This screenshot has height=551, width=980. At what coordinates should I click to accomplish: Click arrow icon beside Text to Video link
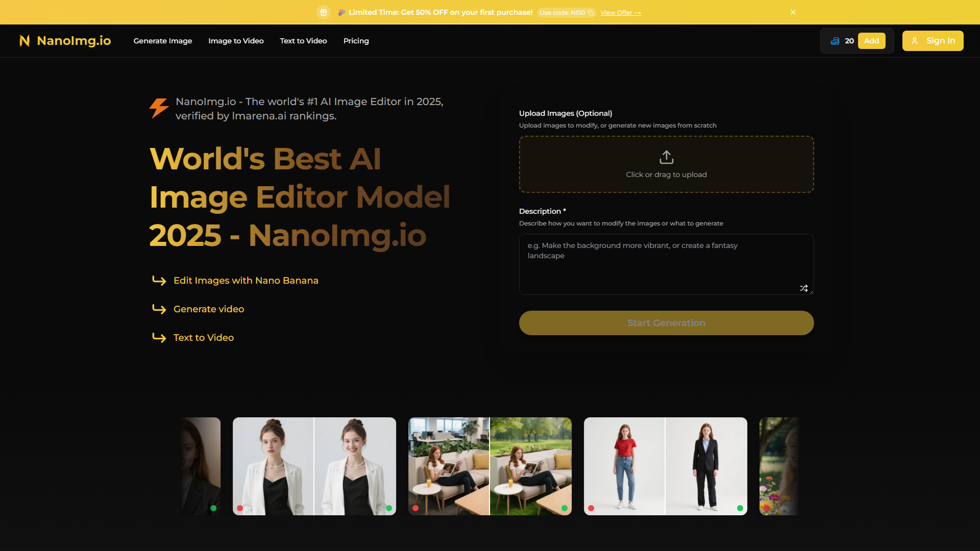(x=159, y=338)
